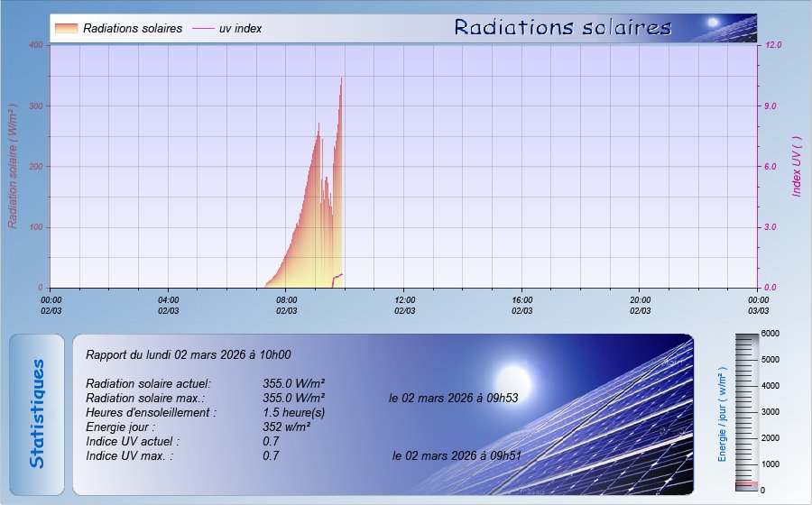Click the 20:00 time axis marker
The height and width of the screenshot is (505, 812).
point(640,304)
